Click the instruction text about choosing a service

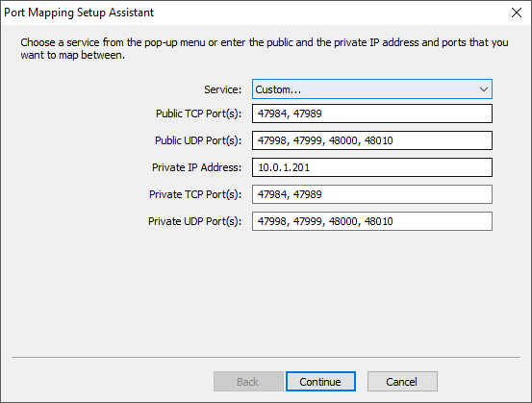click(x=265, y=48)
